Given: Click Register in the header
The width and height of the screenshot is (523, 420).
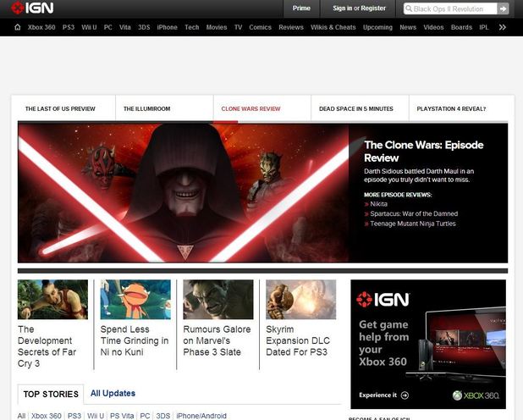Looking at the screenshot, I should tap(373, 8).
